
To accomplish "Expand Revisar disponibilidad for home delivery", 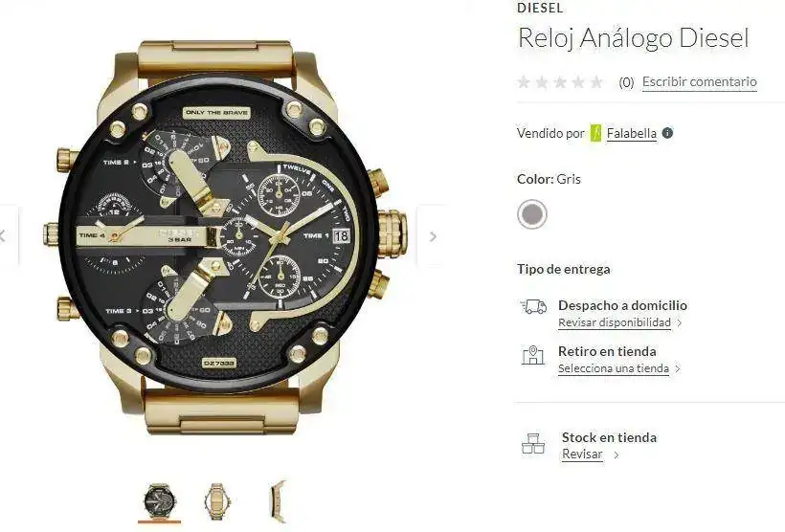I will (619, 322).
